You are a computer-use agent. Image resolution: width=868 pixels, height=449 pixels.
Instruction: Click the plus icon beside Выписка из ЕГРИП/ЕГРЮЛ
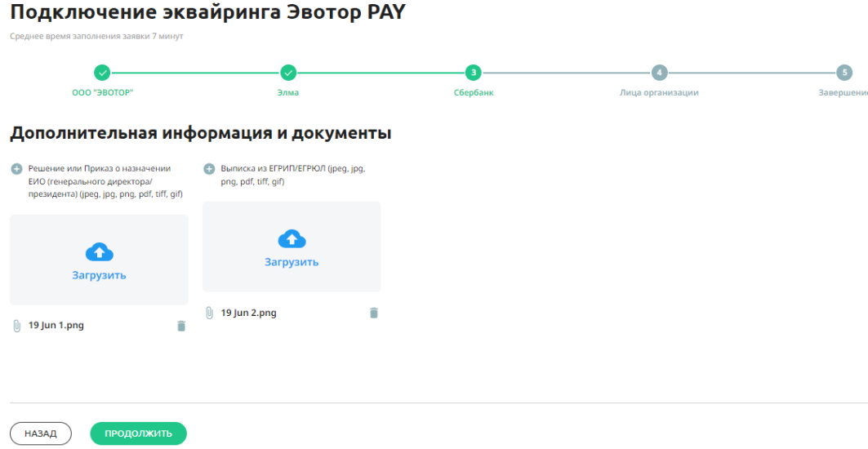point(209,168)
